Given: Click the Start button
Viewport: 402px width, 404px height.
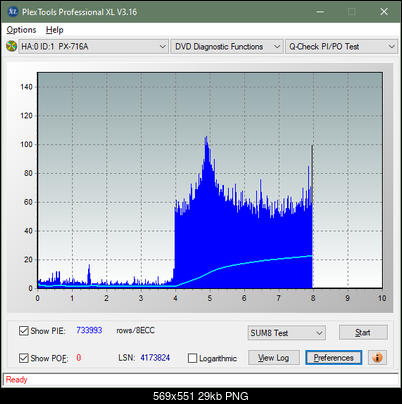Looking at the screenshot, I should tap(363, 332).
